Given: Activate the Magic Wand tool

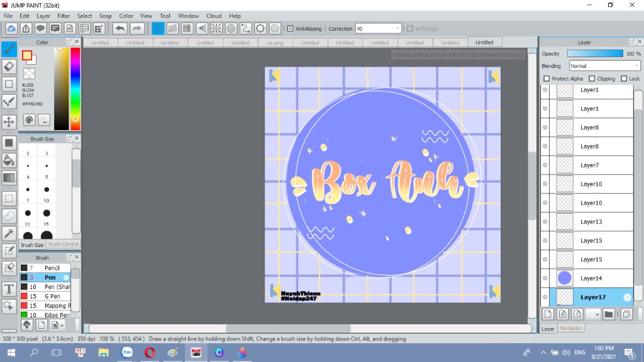Looking at the screenshot, I should click(x=9, y=233).
